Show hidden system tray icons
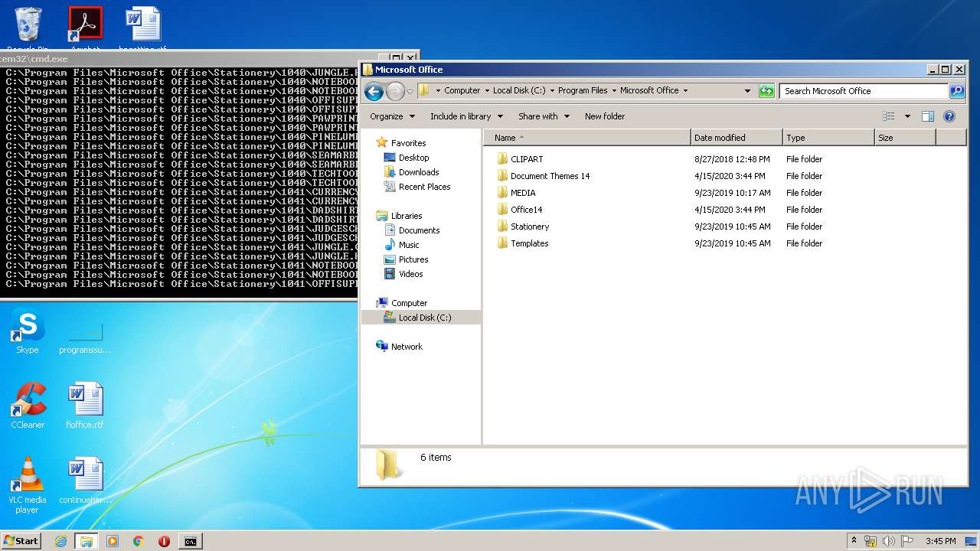Screen dimensions: 980x551 tap(854, 540)
